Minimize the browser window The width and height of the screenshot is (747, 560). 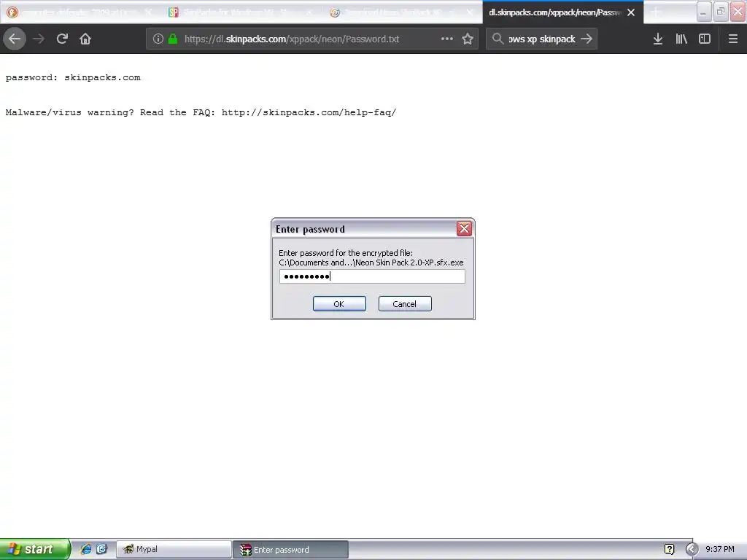(704, 12)
